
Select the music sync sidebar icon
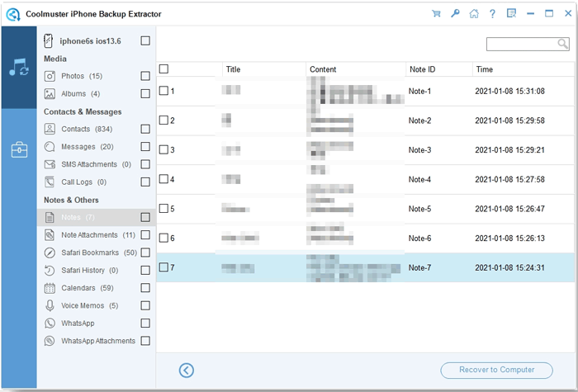tap(19, 67)
